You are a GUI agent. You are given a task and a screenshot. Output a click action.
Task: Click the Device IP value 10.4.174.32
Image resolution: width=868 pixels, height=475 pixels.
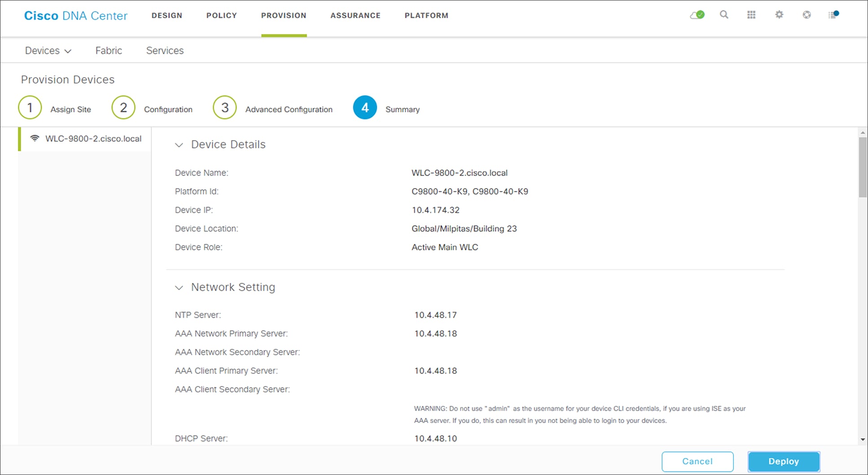pos(436,210)
